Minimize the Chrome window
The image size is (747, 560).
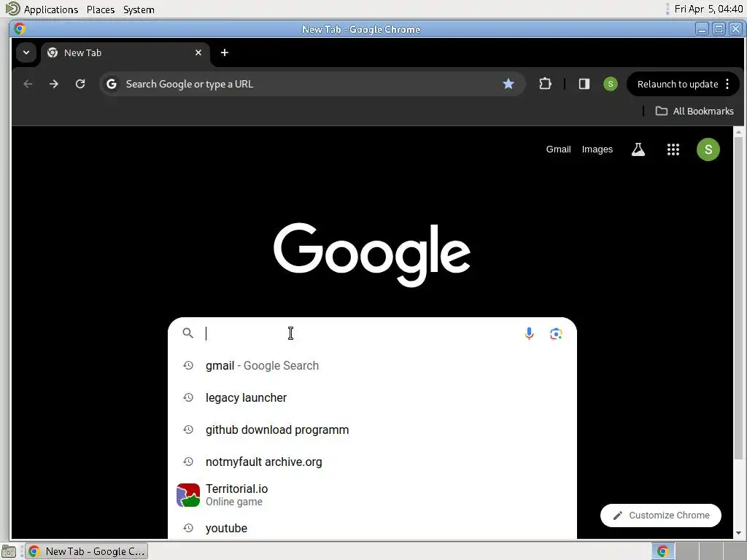pyautogui.click(x=701, y=29)
